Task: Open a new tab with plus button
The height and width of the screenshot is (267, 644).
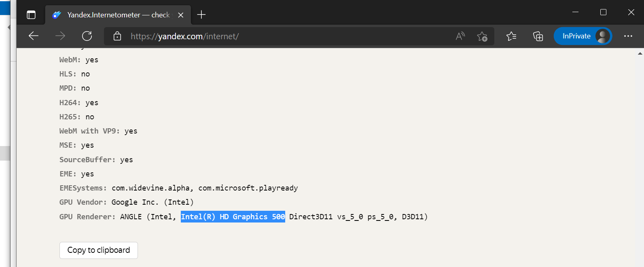Action: click(x=201, y=15)
